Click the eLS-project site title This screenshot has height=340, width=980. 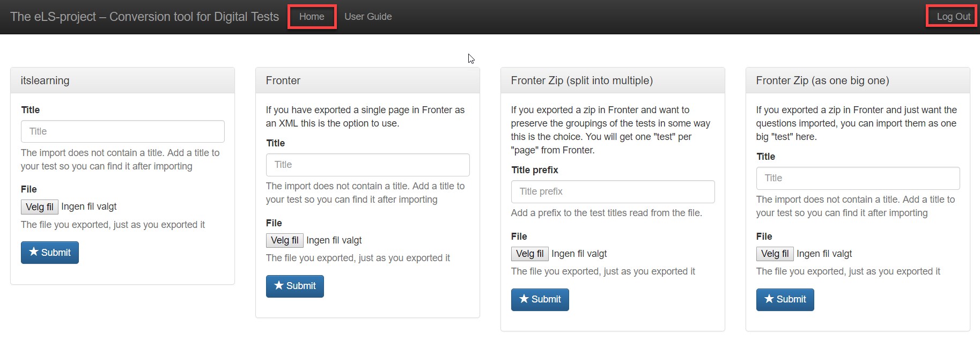coord(144,17)
